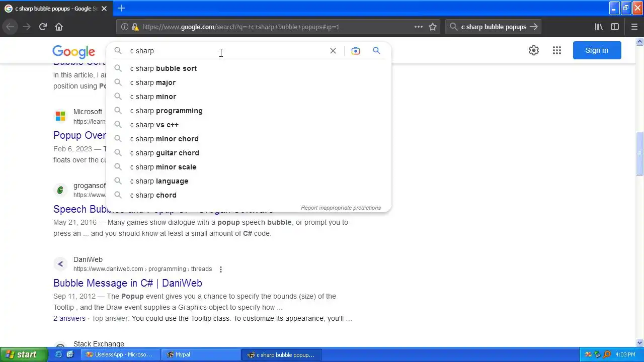Click the Microsoft result favicon
This screenshot has width=644, height=362.
tap(60, 116)
